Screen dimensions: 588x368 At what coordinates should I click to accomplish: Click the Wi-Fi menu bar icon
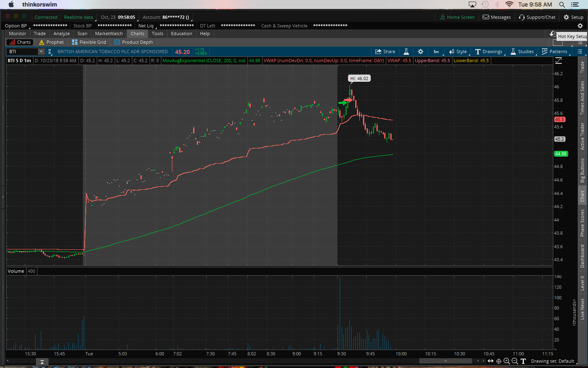pos(509,4)
